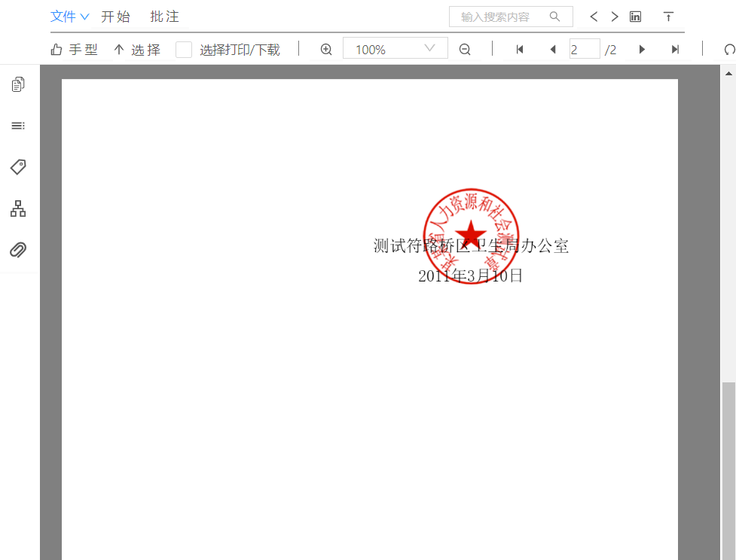Go to previous search result arrow
The width and height of the screenshot is (736, 560).
(594, 17)
